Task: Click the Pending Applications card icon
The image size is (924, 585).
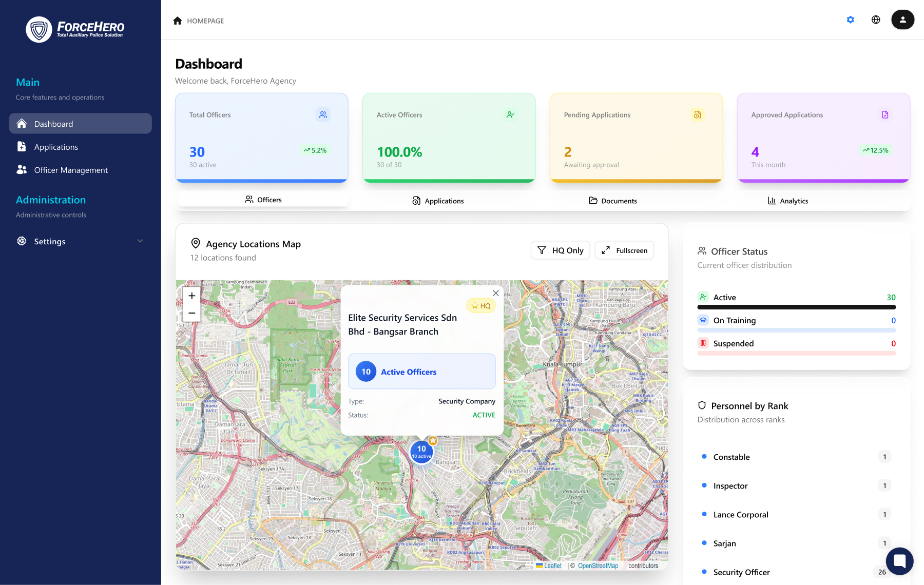Action: (697, 115)
